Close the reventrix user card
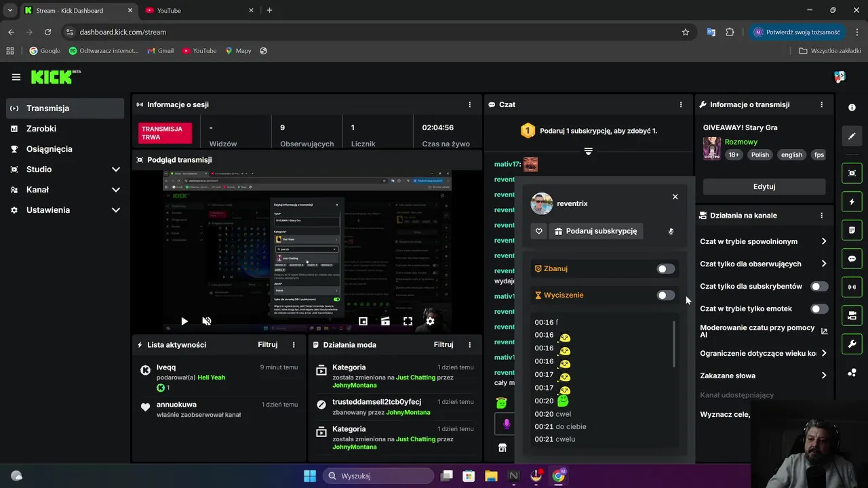Screen dimensions: 868x488 click(x=675, y=197)
